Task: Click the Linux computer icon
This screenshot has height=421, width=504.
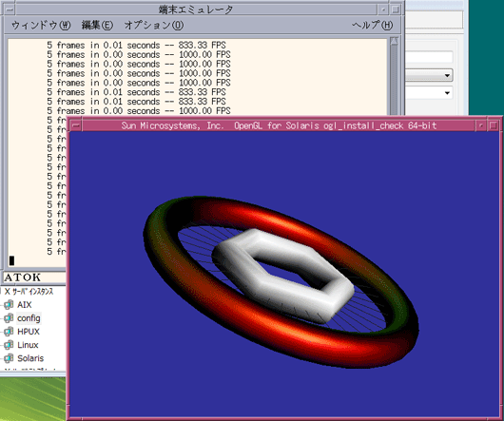Action: click(x=9, y=345)
